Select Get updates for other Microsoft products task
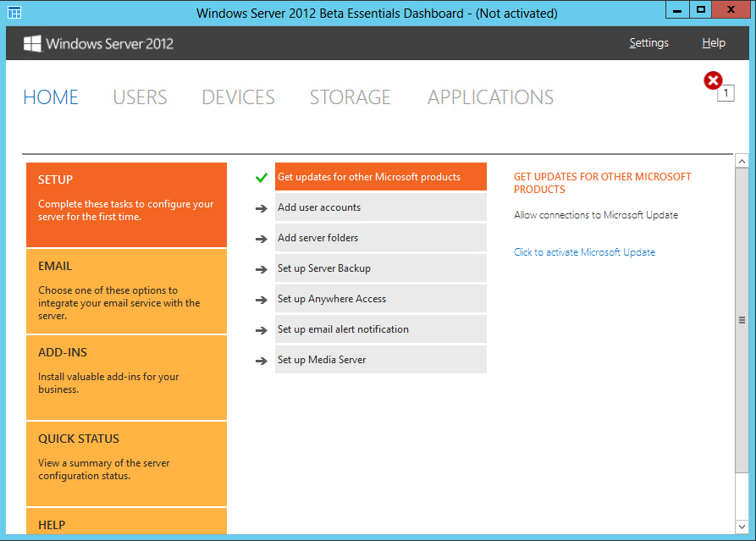 381,176
